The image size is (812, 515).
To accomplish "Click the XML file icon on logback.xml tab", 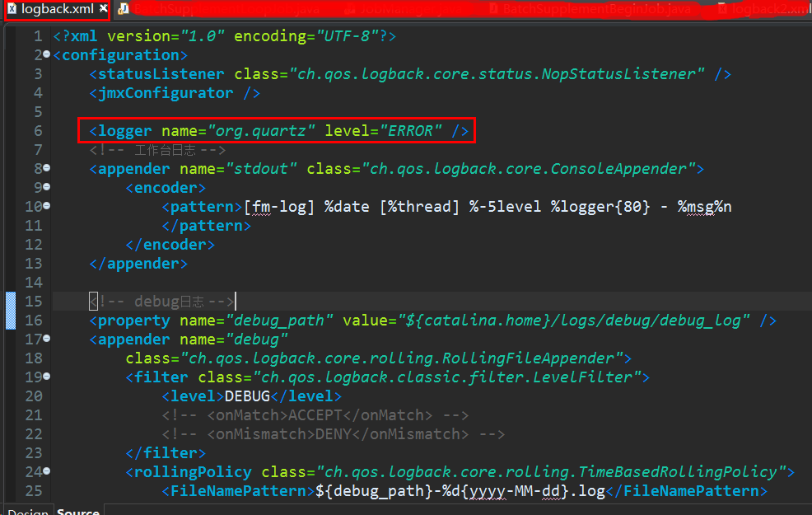I will tap(12, 8).
